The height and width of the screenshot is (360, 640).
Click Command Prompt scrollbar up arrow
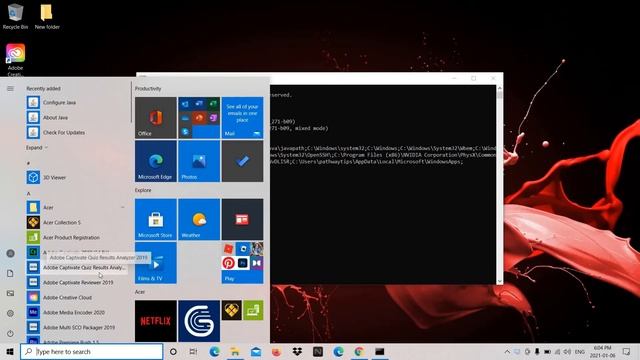[499, 88]
